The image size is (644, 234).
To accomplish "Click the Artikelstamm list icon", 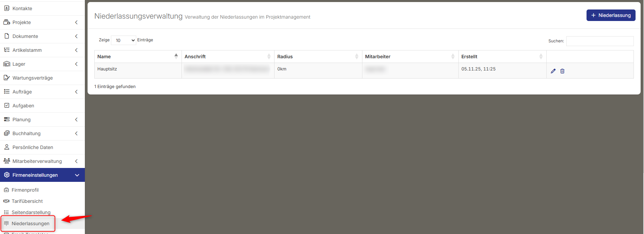I will click(x=7, y=50).
